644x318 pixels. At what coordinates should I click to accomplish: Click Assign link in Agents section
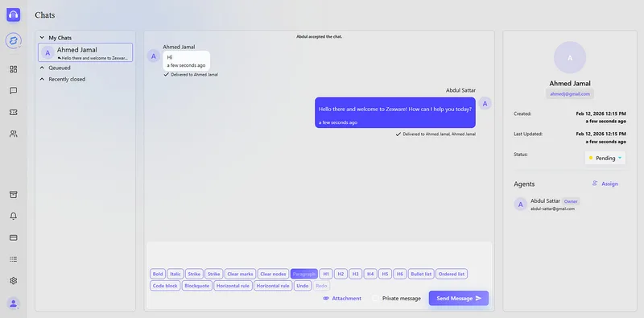[x=605, y=184]
